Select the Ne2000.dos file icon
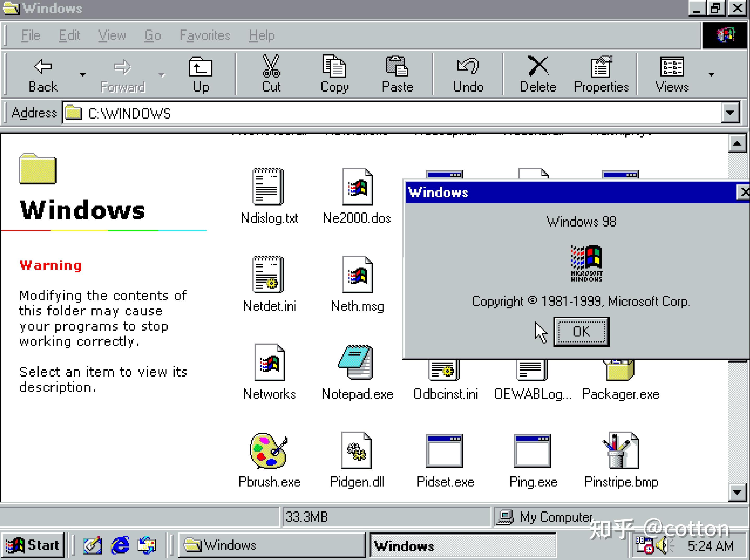750x560 pixels. tap(357, 186)
